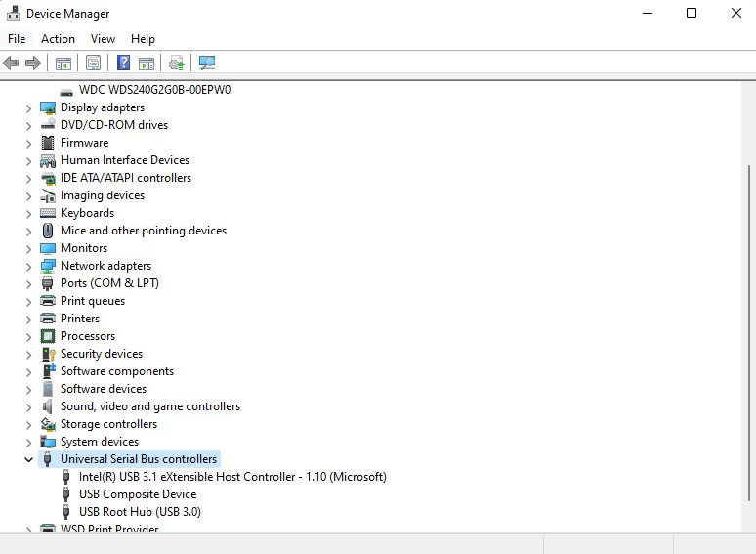Expand the Network adapters node
Screen dimensions: 756x554
[28, 267]
